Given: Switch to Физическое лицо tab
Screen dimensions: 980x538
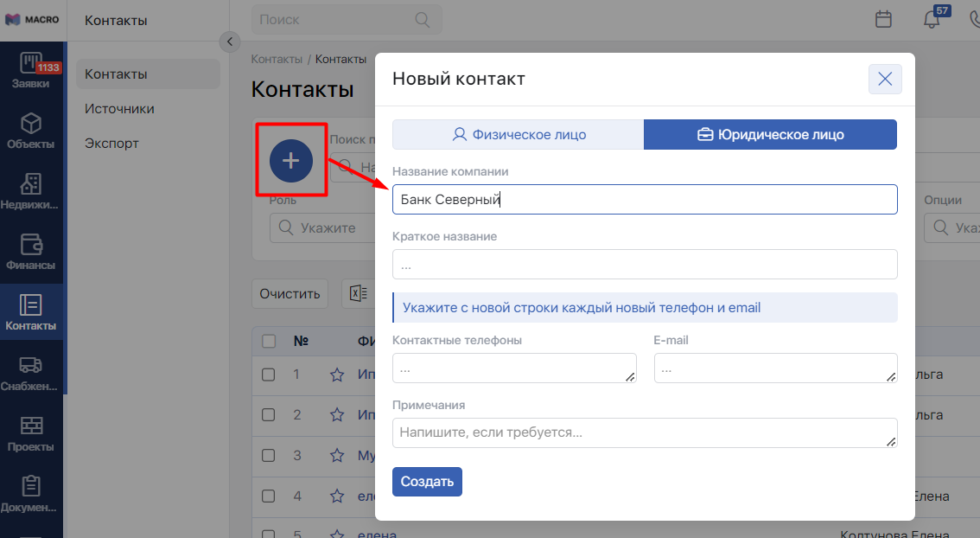Looking at the screenshot, I should pos(519,134).
